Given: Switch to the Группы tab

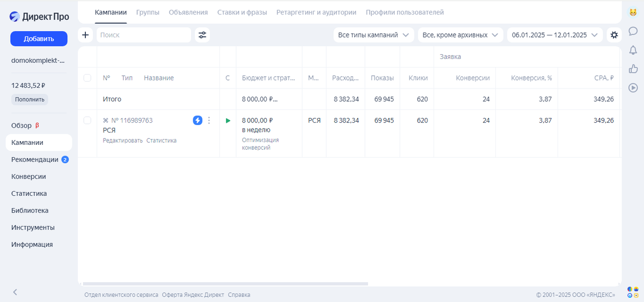Looking at the screenshot, I should (148, 12).
